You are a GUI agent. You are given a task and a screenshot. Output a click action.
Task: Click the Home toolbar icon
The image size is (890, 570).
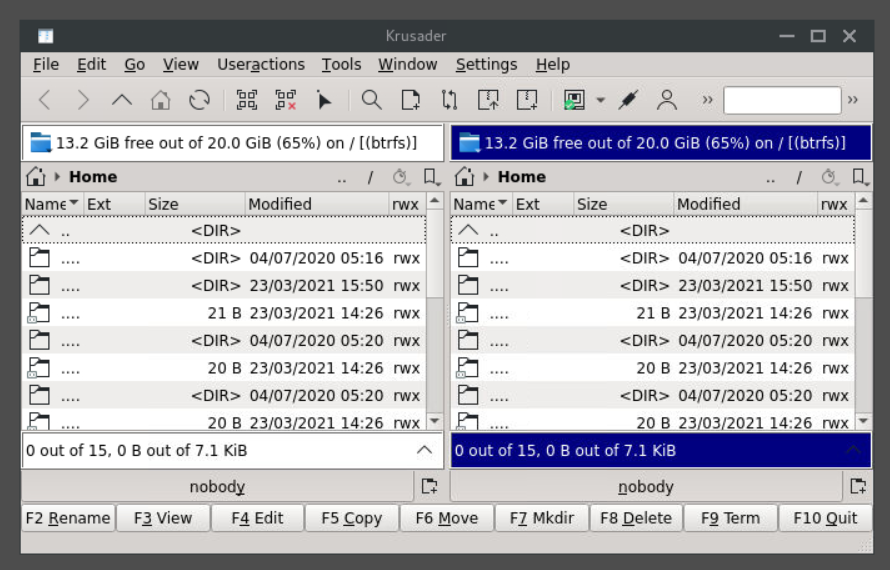pos(161,100)
